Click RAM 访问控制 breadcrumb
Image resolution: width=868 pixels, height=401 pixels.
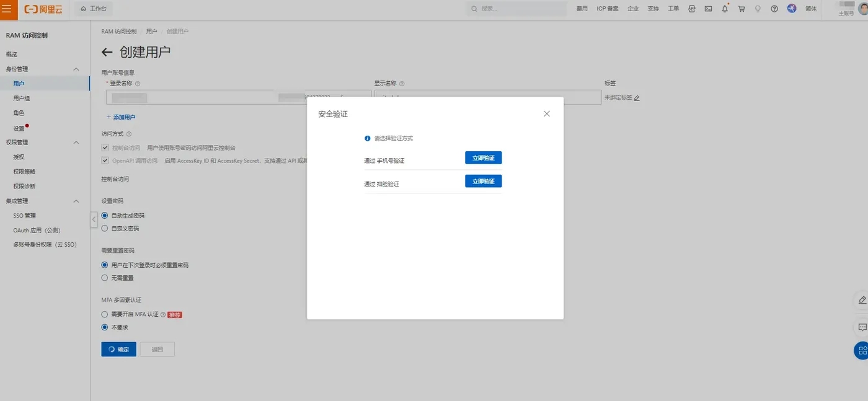coord(120,31)
